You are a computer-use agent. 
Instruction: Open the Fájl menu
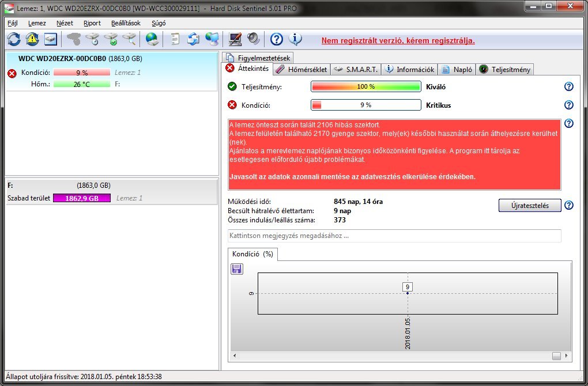[x=13, y=23]
